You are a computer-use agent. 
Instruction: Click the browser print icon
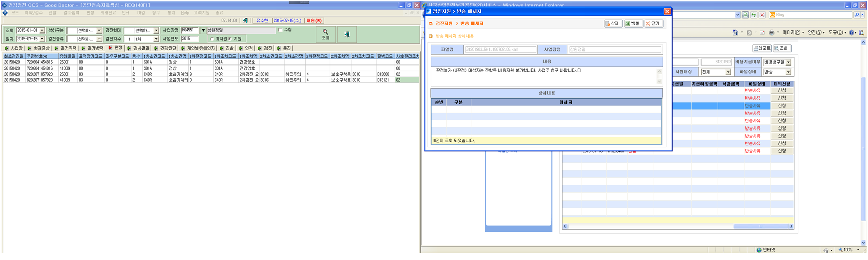click(x=772, y=32)
